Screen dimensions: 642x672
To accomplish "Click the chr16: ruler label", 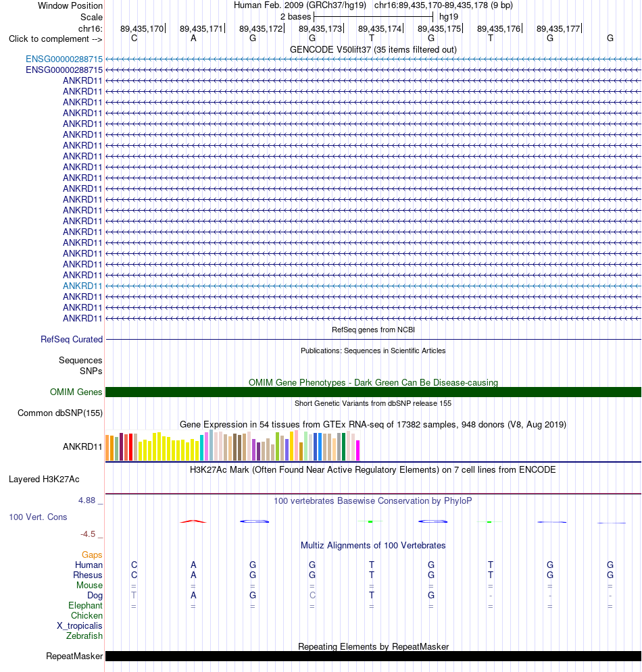I will click(90, 29).
